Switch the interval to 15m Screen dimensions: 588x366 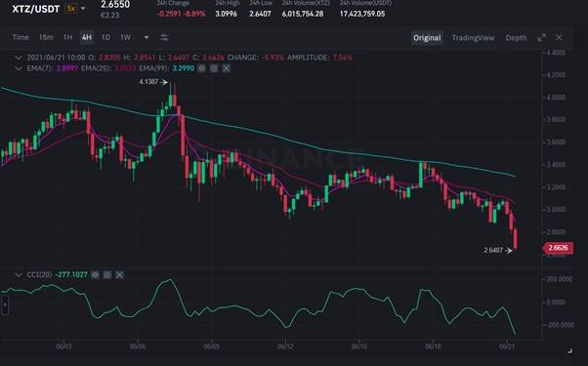tap(46, 37)
